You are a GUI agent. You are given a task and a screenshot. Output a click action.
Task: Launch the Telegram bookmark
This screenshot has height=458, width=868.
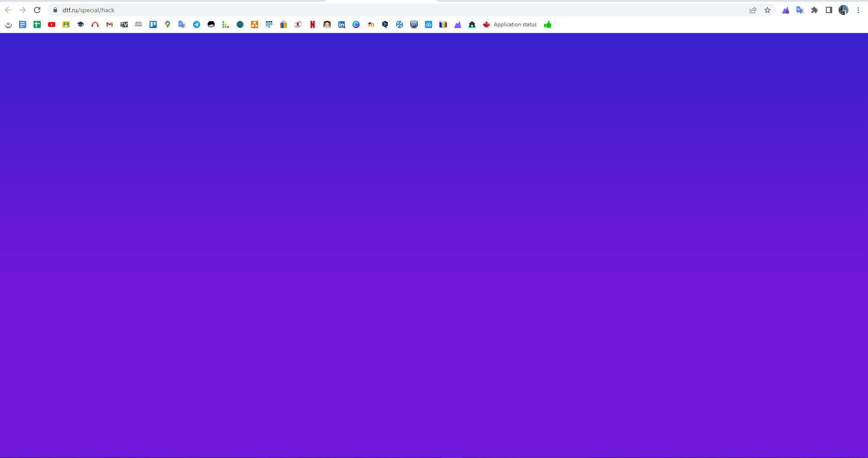pos(197,24)
